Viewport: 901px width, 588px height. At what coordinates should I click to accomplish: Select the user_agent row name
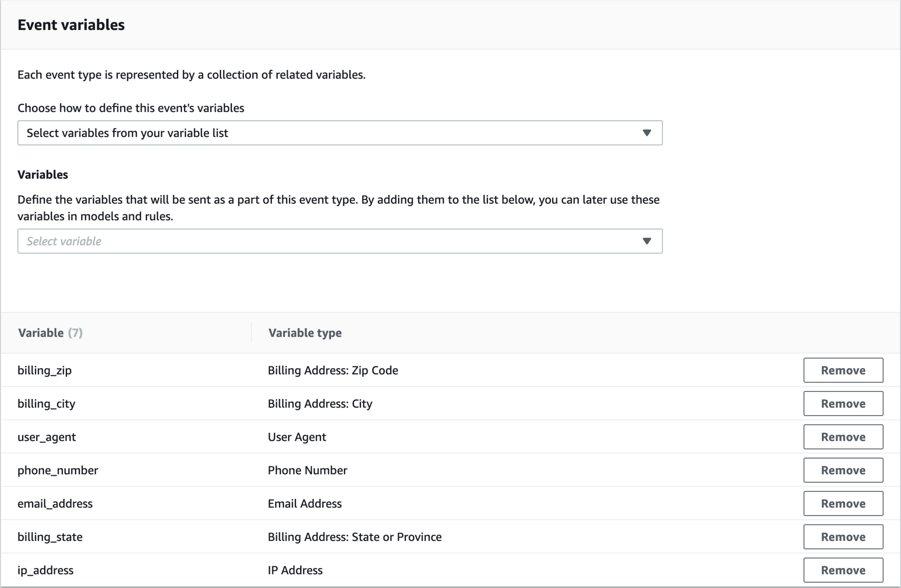click(x=47, y=437)
